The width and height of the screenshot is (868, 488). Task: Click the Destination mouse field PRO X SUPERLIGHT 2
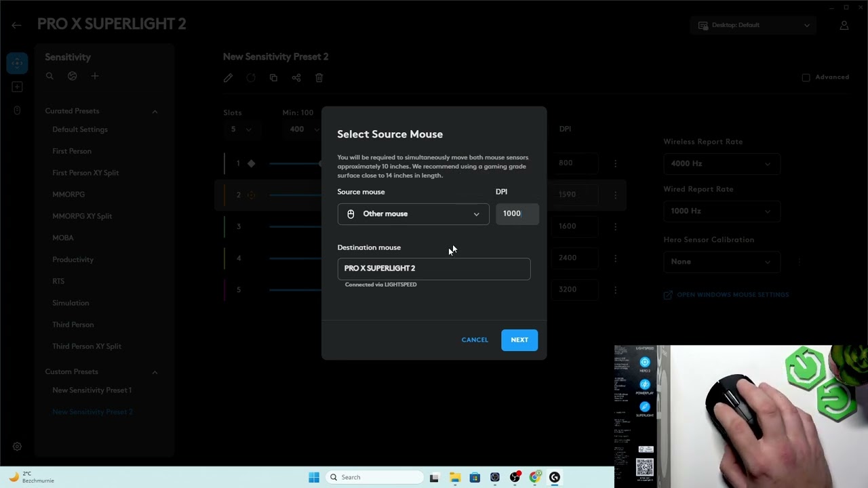(x=434, y=269)
